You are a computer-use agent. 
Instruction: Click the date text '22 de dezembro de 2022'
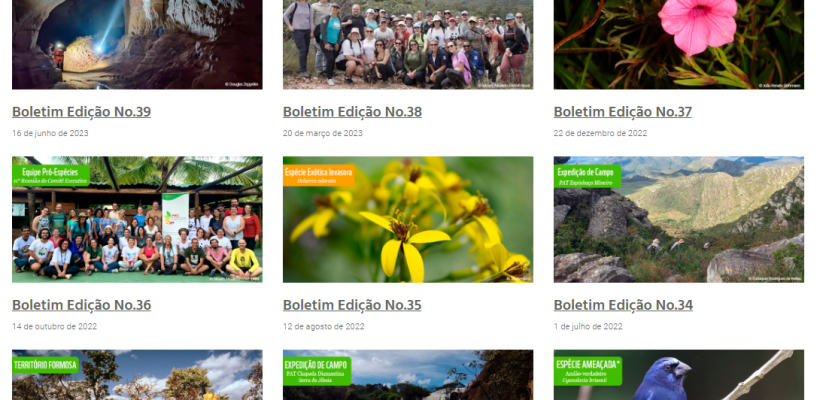(x=600, y=133)
